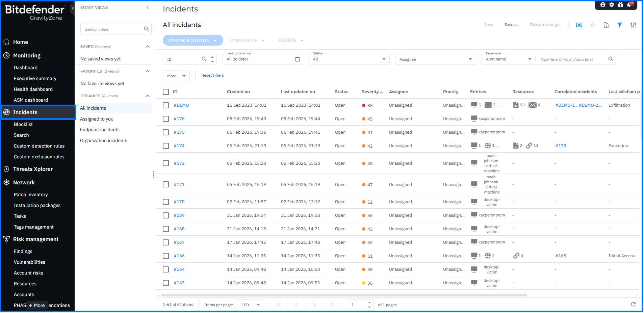Click the star to favorite this view
This screenshot has width=644, height=313.
[593, 25]
